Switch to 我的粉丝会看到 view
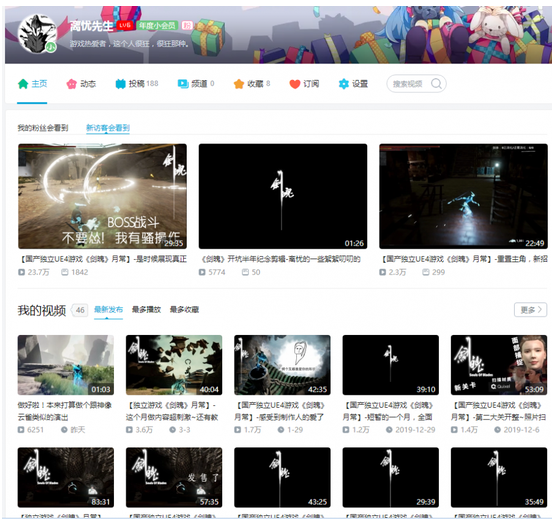The height and width of the screenshot is (527, 557). click(43, 128)
